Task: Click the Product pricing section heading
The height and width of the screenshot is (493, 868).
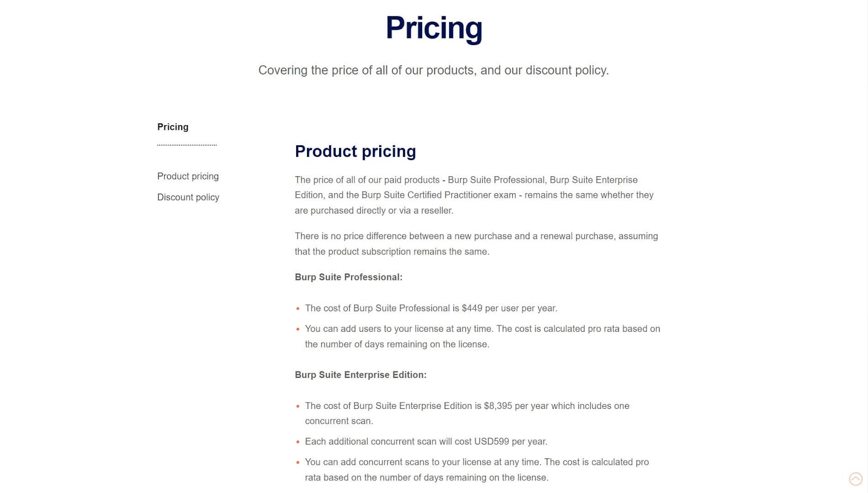Action: 355,151
